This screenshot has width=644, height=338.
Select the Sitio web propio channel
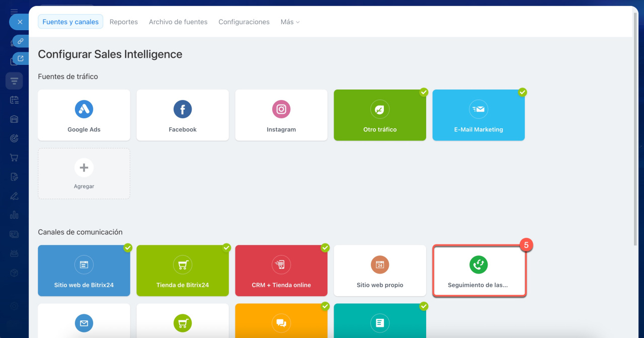coord(380,271)
